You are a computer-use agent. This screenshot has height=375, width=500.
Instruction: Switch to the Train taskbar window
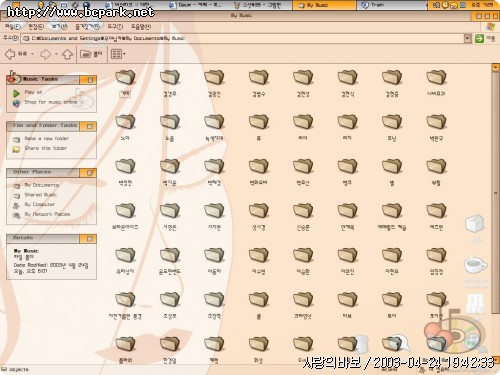(392, 5)
